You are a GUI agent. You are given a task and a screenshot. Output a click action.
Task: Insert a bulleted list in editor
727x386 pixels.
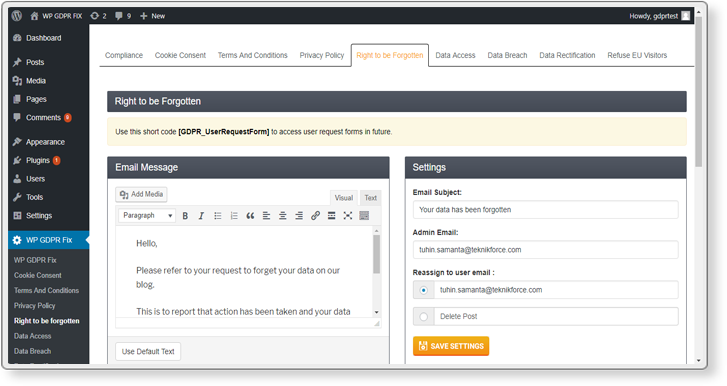pos(217,216)
